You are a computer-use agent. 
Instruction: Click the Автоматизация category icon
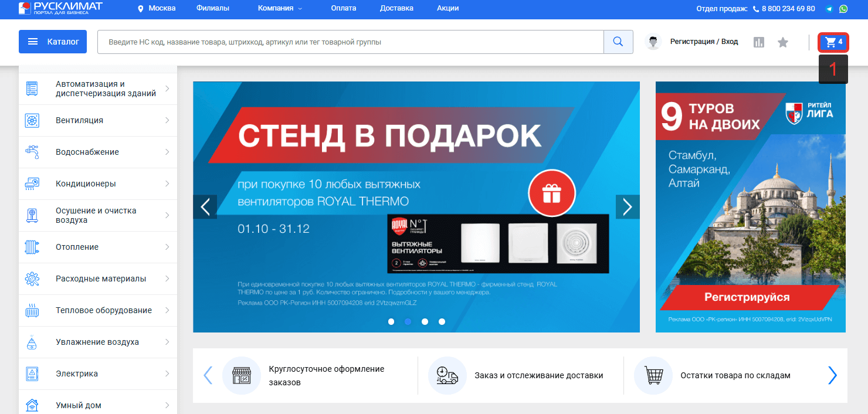(32, 89)
